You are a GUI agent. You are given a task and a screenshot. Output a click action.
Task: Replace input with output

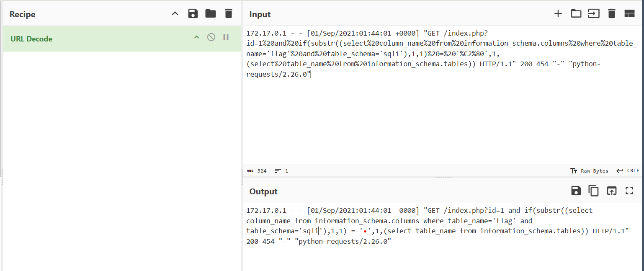click(611, 191)
